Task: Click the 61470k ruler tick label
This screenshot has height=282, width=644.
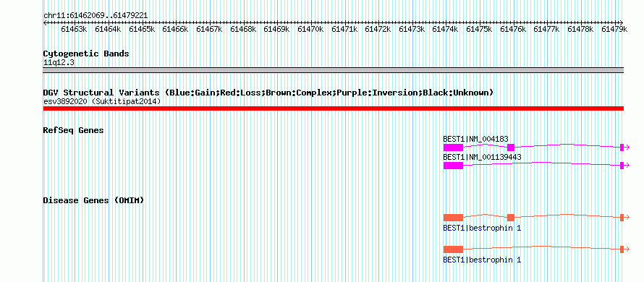Action: [x=310, y=29]
